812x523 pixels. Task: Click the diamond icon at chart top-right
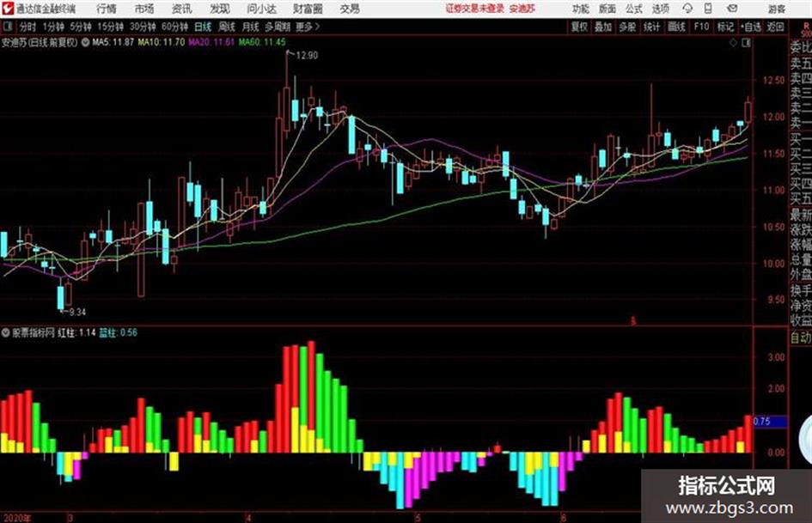pos(733,43)
